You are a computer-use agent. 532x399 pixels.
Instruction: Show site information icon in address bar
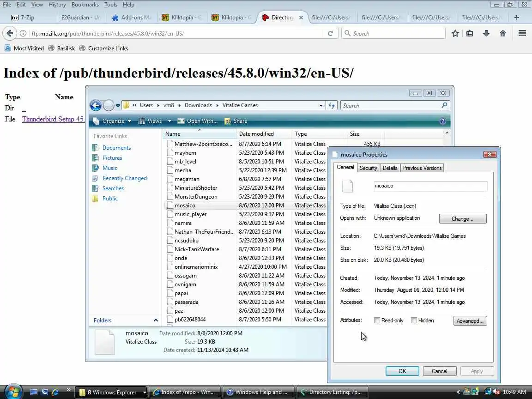pyautogui.click(x=23, y=33)
